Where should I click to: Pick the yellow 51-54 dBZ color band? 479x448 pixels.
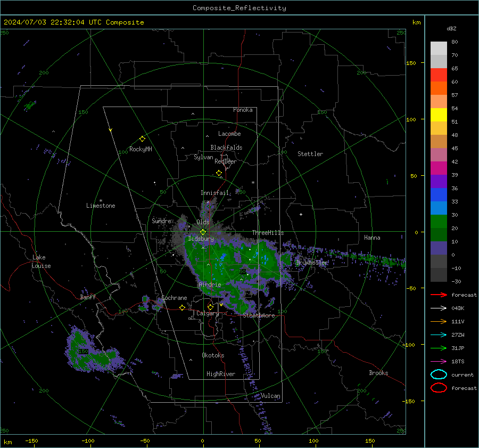(x=439, y=115)
